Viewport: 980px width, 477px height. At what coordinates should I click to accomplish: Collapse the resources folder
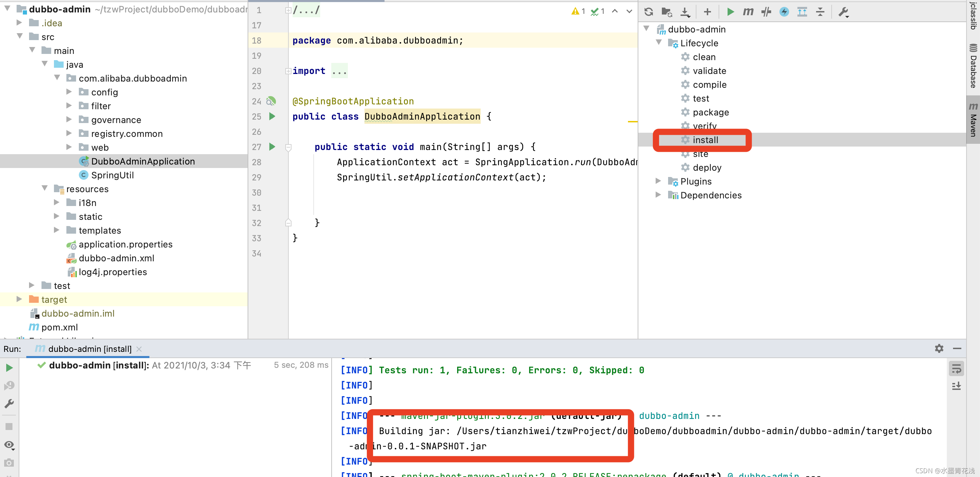click(x=45, y=188)
